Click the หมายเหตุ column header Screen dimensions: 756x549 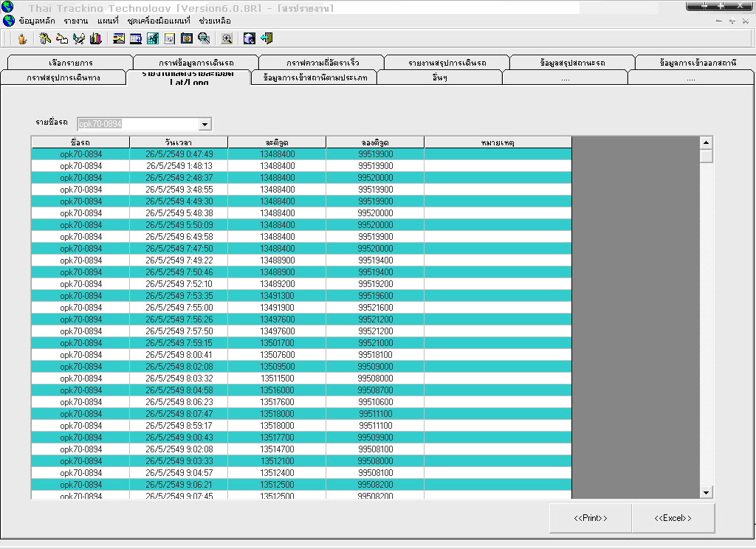pyautogui.click(x=498, y=142)
